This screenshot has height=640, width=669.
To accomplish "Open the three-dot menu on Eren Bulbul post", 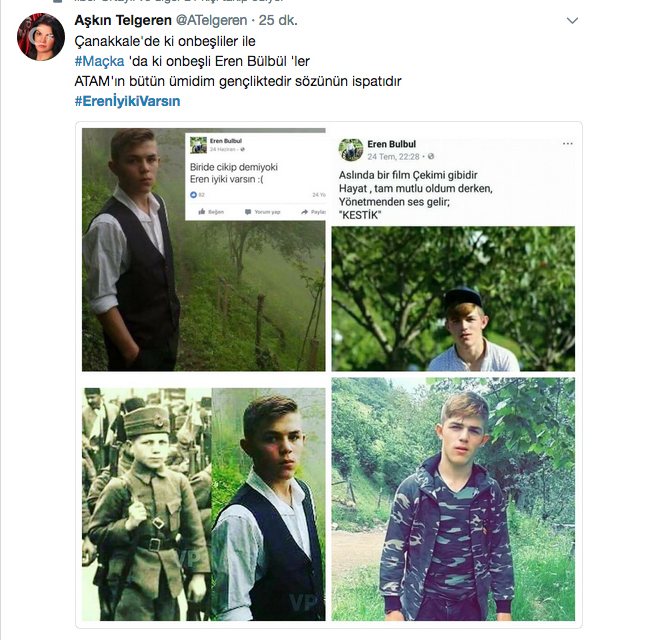I will click(x=567, y=144).
